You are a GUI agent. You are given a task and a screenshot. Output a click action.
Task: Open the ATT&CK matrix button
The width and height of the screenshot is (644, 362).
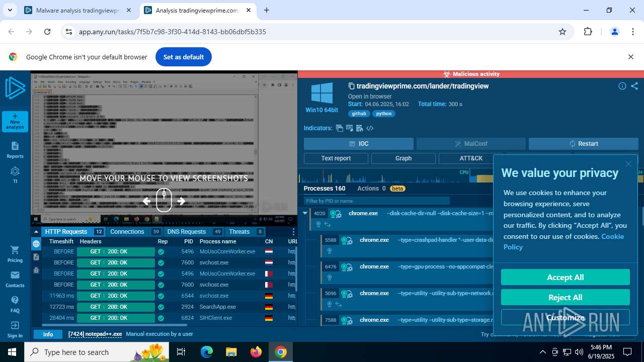[471, 158]
